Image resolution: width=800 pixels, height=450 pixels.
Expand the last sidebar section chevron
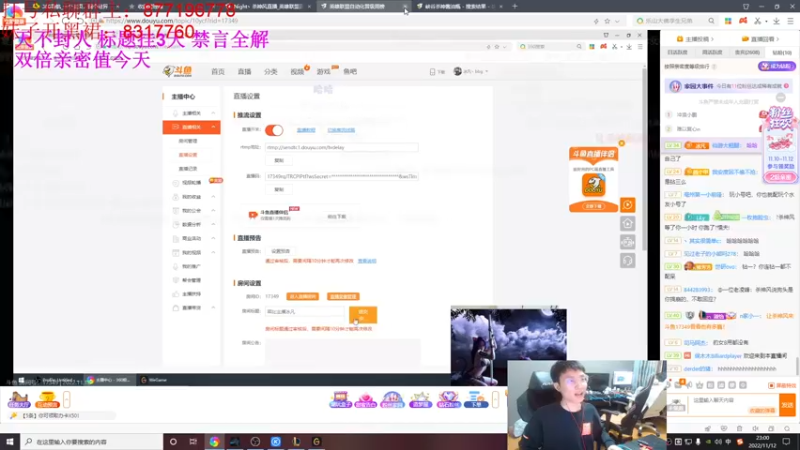point(213,308)
